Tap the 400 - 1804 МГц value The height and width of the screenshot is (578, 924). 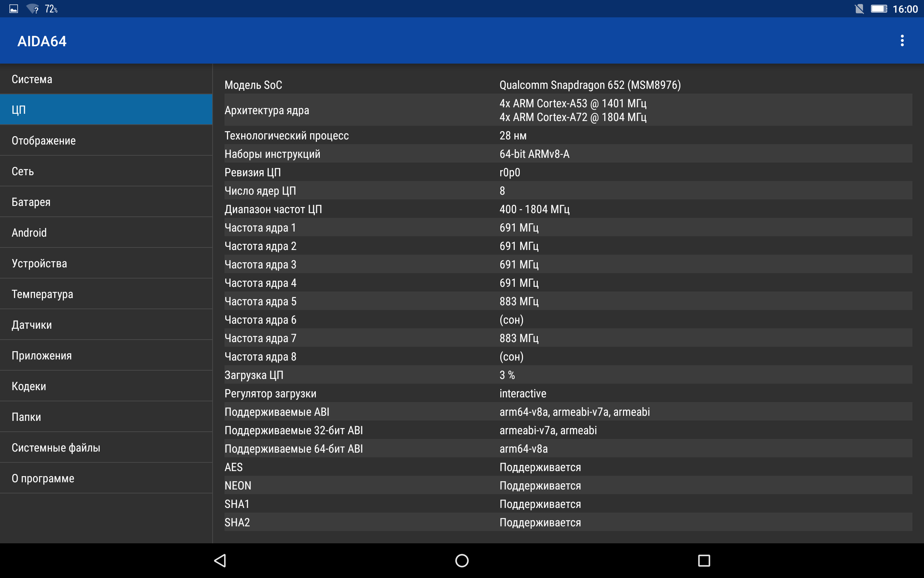coord(535,209)
